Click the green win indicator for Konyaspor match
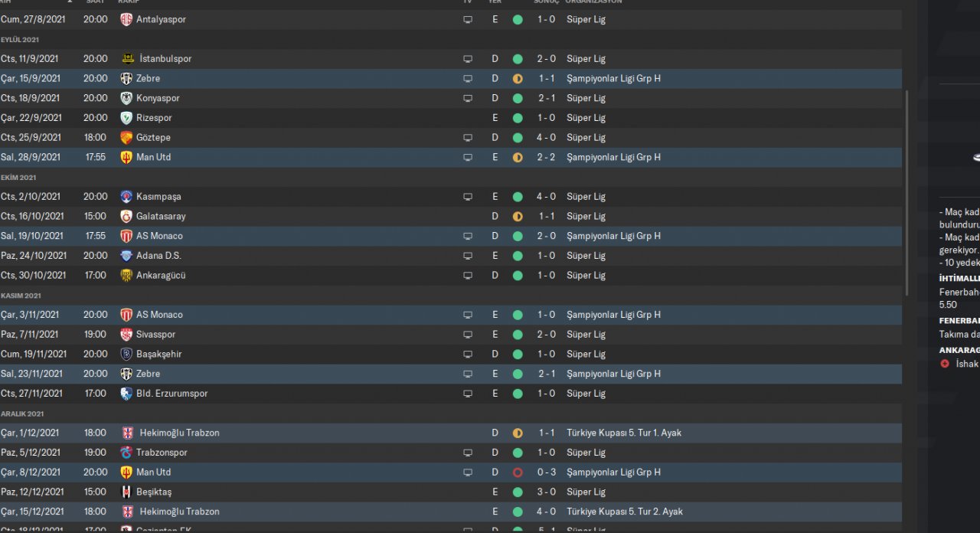This screenshot has width=980, height=533. point(518,98)
